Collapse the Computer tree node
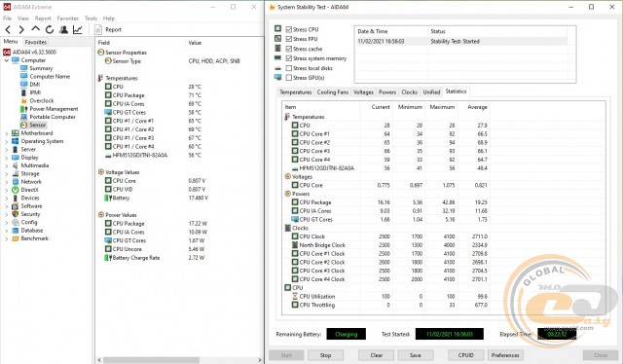Image resolution: width=623 pixels, height=364 pixels. pos(7,60)
